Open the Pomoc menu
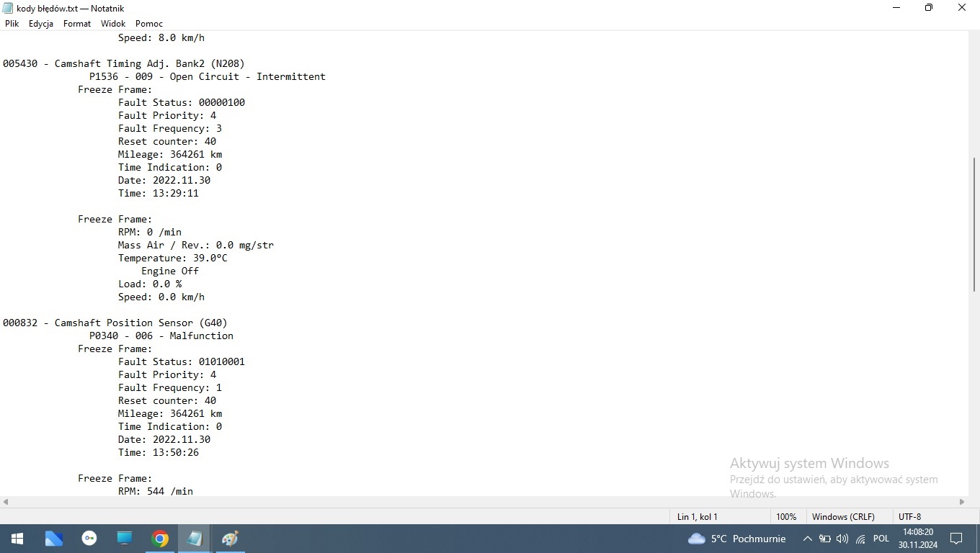980x553 pixels. pyautogui.click(x=149, y=24)
